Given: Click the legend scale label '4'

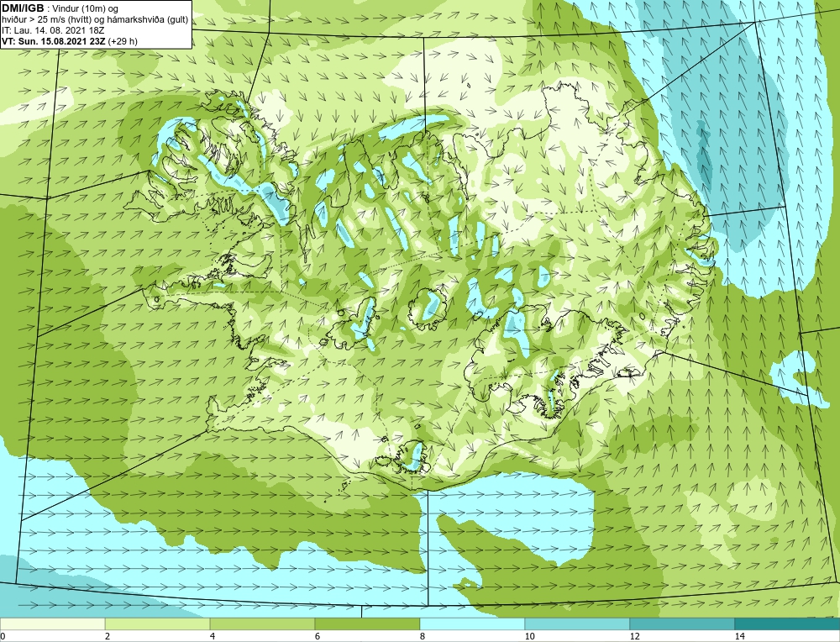Looking at the screenshot, I should click(x=213, y=636).
